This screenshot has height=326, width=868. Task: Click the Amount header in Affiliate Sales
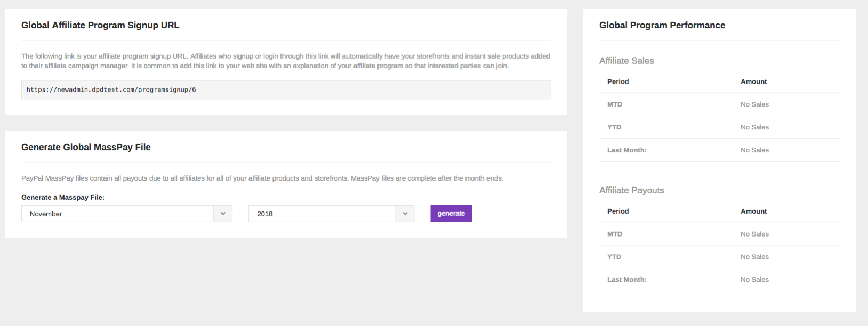pyautogui.click(x=754, y=81)
